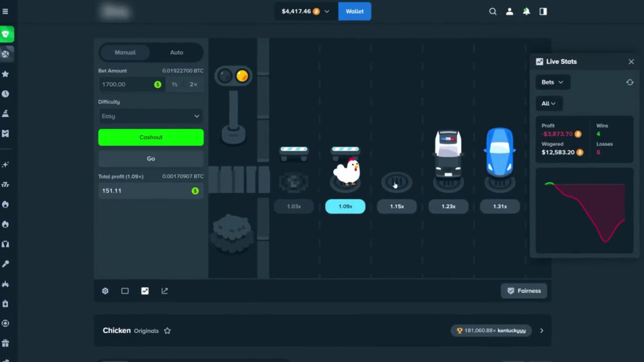Image resolution: width=644 pixels, height=362 pixels.
Task: Click the green Cashout button
Action: pyautogui.click(x=151, y=137)
